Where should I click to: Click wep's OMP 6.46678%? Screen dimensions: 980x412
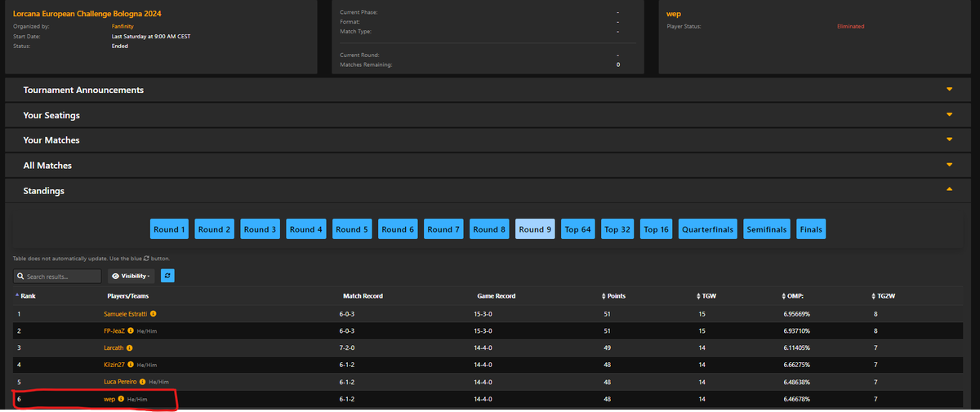coord(796,399)
